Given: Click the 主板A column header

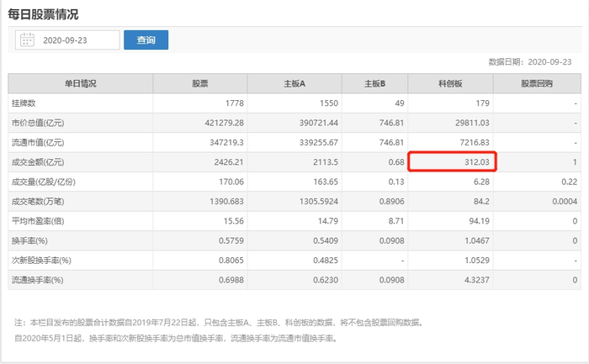Looking at the screenshot, I should pyautogui.click(x=294, y=83).
